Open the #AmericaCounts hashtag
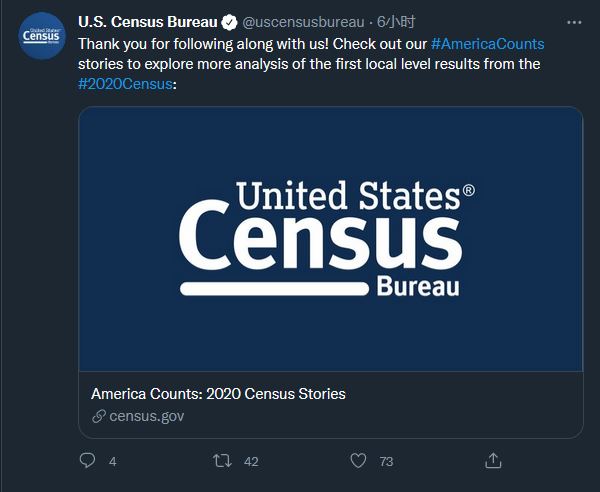 click(488, 44)
